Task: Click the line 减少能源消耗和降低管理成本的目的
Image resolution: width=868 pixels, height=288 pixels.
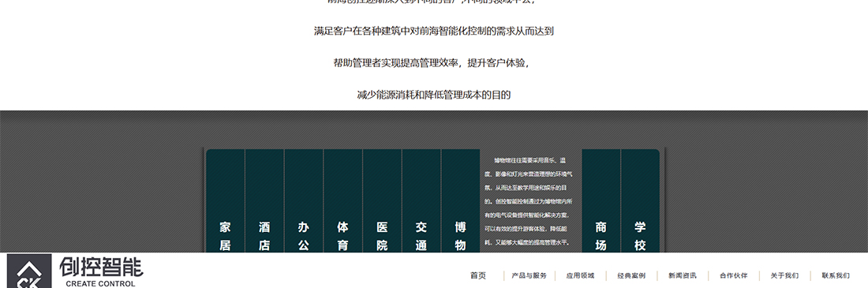Action: tap(434, 95)
